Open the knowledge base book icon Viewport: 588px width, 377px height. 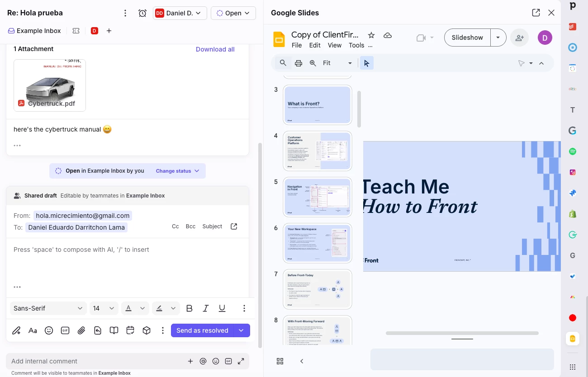click(x=114, y=330)
